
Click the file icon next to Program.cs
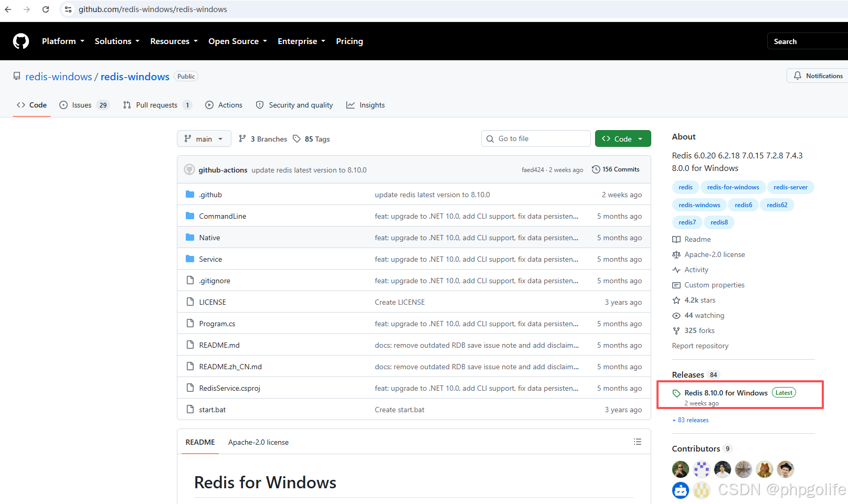(190, 324)
